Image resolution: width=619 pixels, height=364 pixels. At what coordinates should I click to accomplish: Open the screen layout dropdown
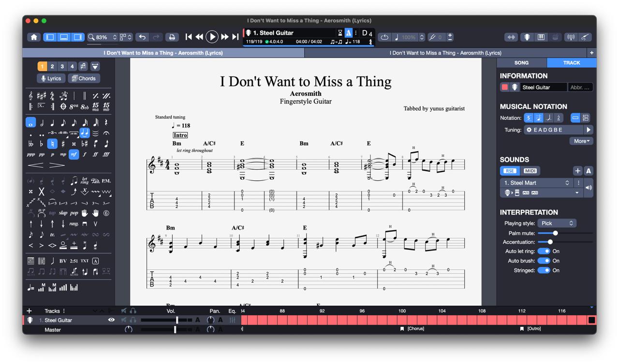click(126, 37)
